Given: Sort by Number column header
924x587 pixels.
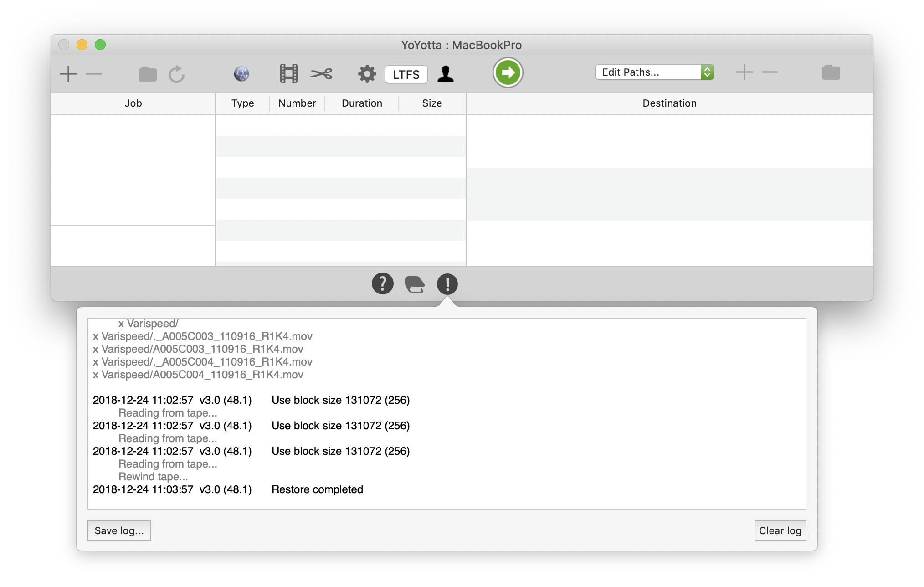Looking at the screenshot, I should (297, 103).
